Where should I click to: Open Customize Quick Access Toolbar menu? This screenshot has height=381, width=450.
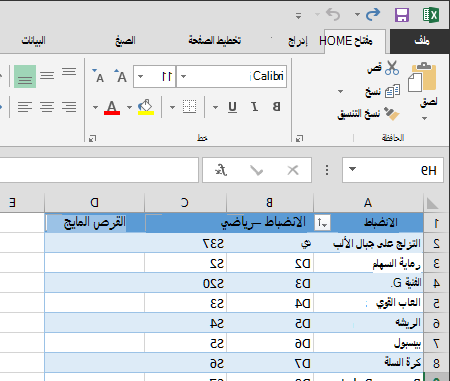tap(298, 15)
